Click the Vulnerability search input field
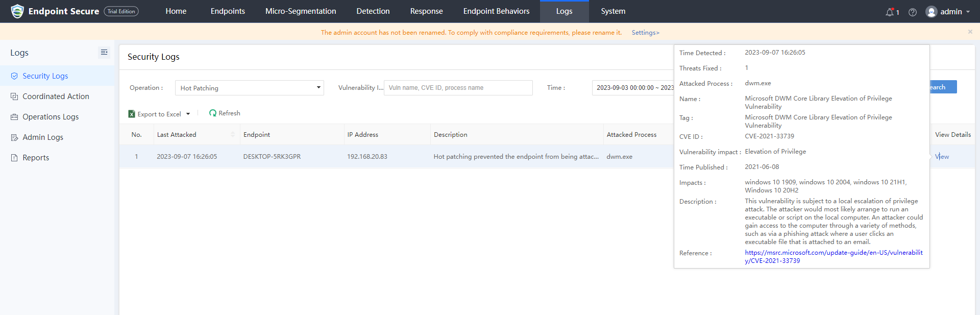980x315 pixels. click(x=458, y=88)
